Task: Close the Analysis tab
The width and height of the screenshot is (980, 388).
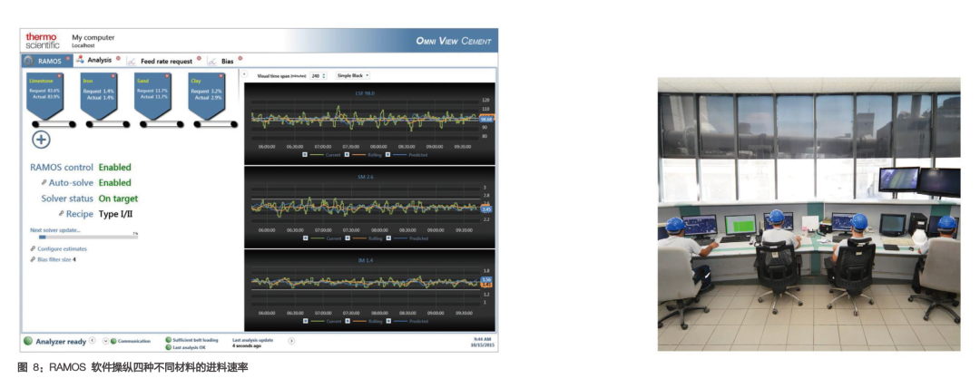Action: [118, 58]
